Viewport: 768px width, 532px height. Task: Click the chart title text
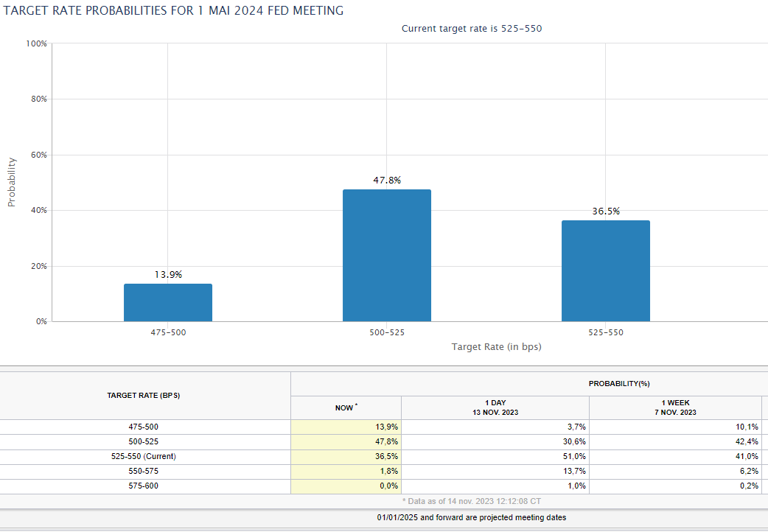point(173,10)
